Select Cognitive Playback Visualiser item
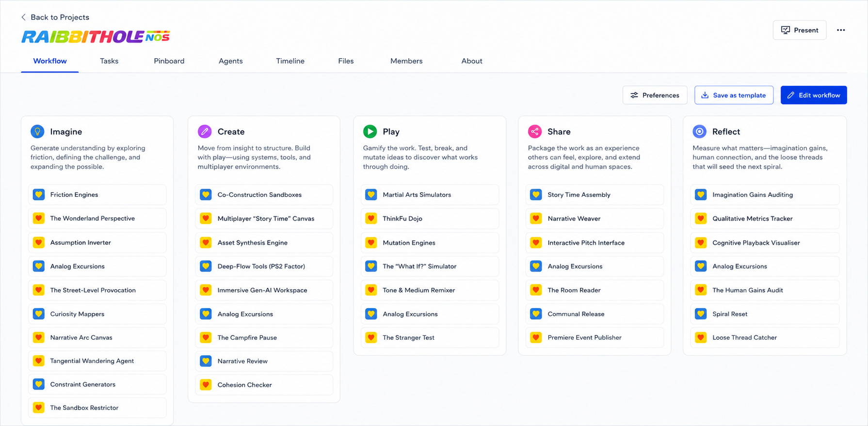 [x=765, y=242]
